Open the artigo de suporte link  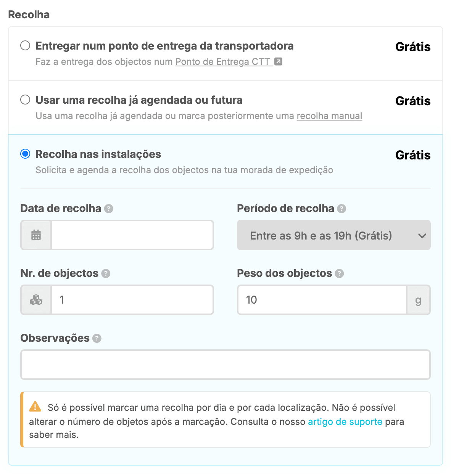[x=345, y=421]
